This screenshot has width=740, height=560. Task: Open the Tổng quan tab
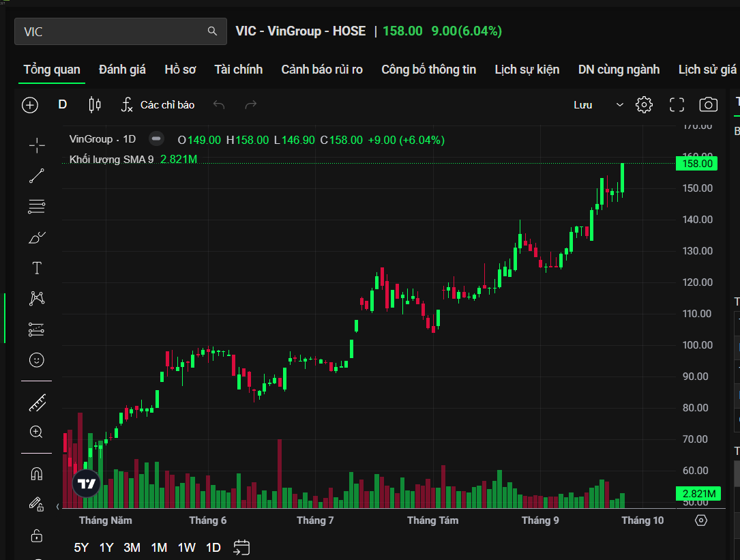pyautogui.click(x=52, y=70)
